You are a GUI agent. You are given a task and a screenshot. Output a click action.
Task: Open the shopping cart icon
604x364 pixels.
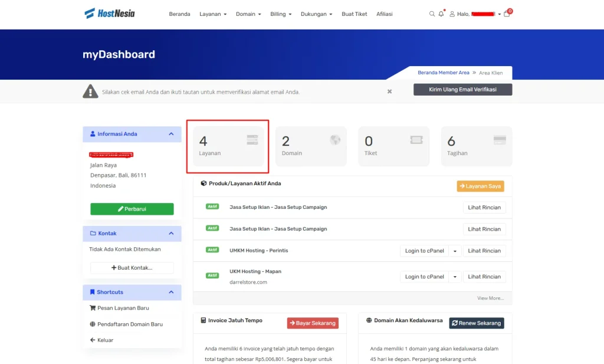coord(507,14)
